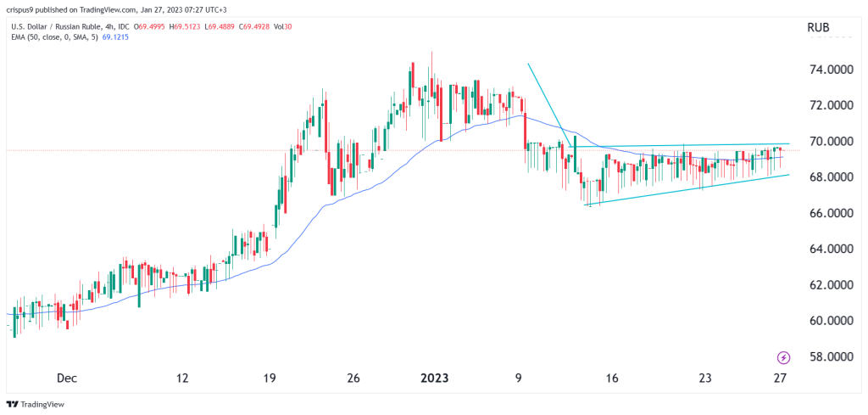Click the purple lightning bolt icon
The image size is (868, 415).
(784, 357)
